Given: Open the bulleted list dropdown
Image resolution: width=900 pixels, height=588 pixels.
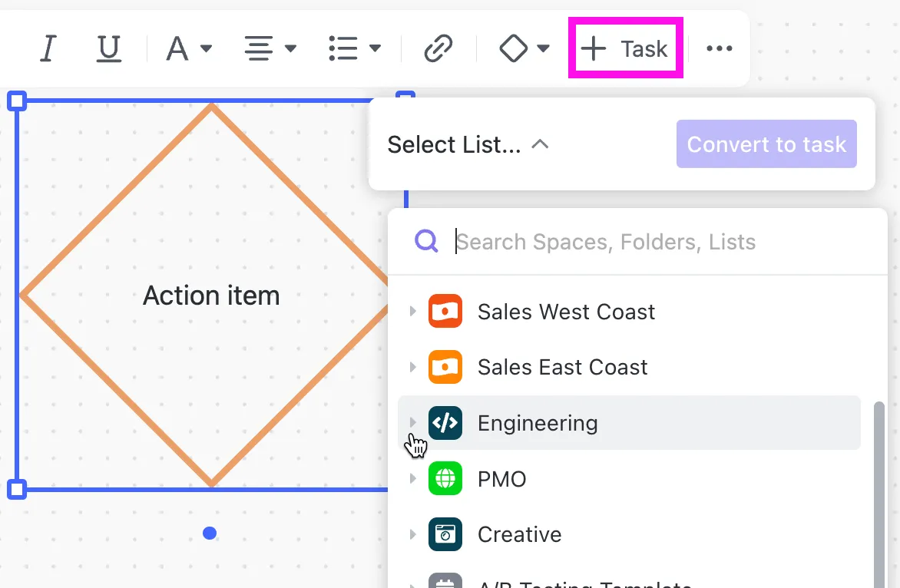Looking at the screenshot, I should coord(355,48).
